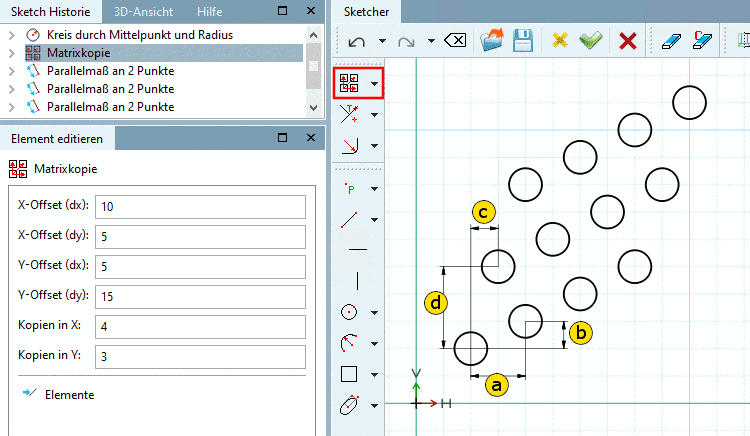
Task: Select the horizontal line tool icon
Action: point(358,250)
